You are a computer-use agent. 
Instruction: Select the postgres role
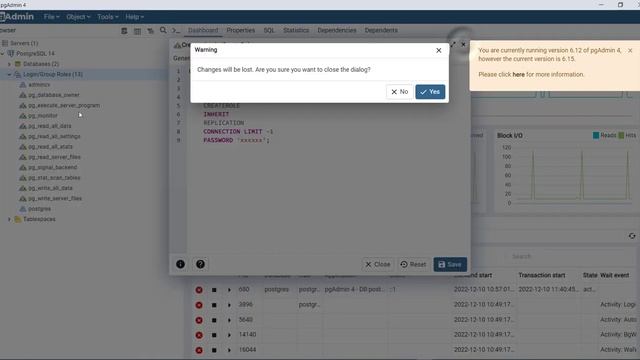point(39,209)
